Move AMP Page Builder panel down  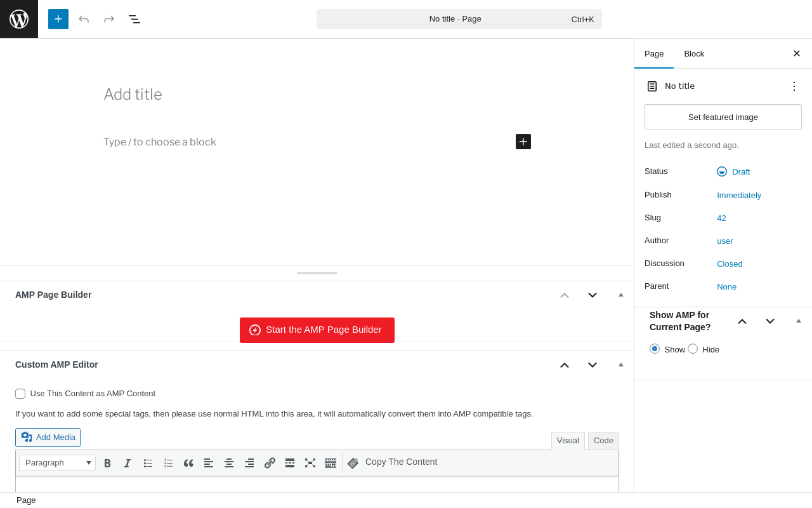593,295
